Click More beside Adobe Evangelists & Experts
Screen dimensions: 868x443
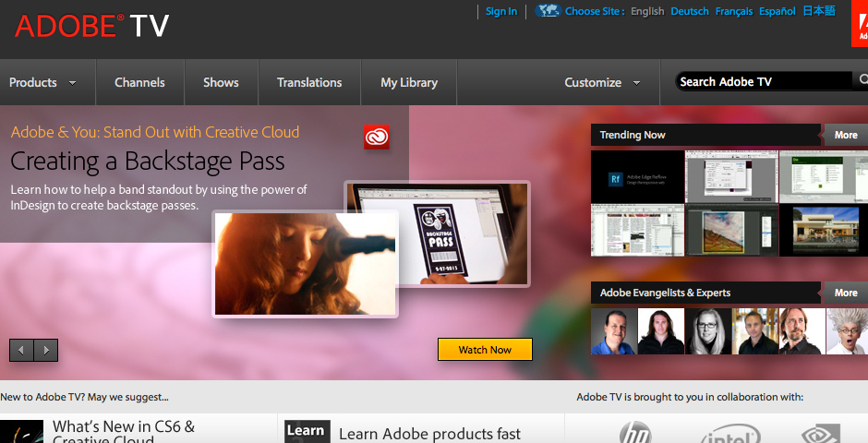pos(846,293)
